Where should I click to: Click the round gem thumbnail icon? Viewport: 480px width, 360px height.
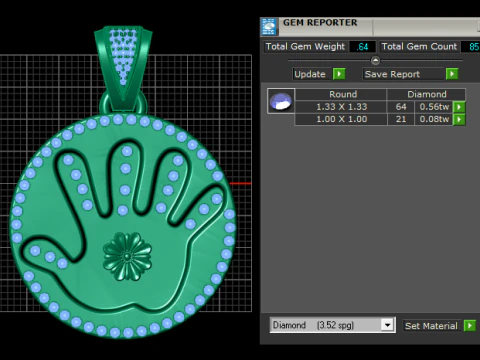(281, 101)
